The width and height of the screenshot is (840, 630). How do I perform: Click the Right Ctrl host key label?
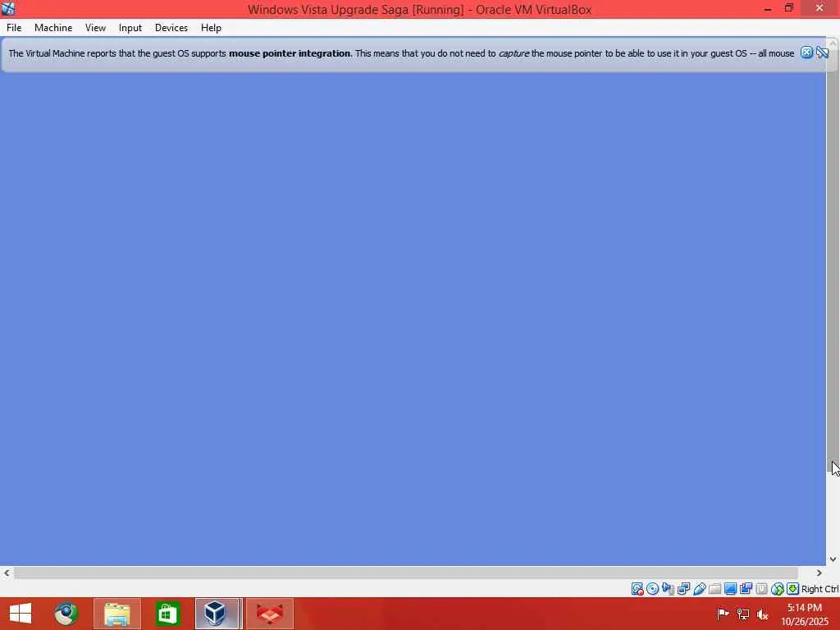819,589
